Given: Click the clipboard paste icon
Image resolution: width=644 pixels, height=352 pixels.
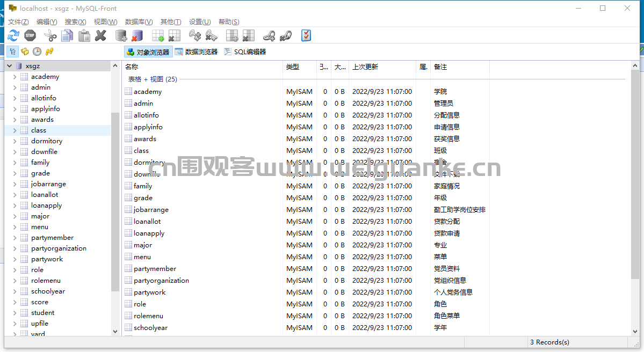Looking at the screenshot, I should click(84, 36).
